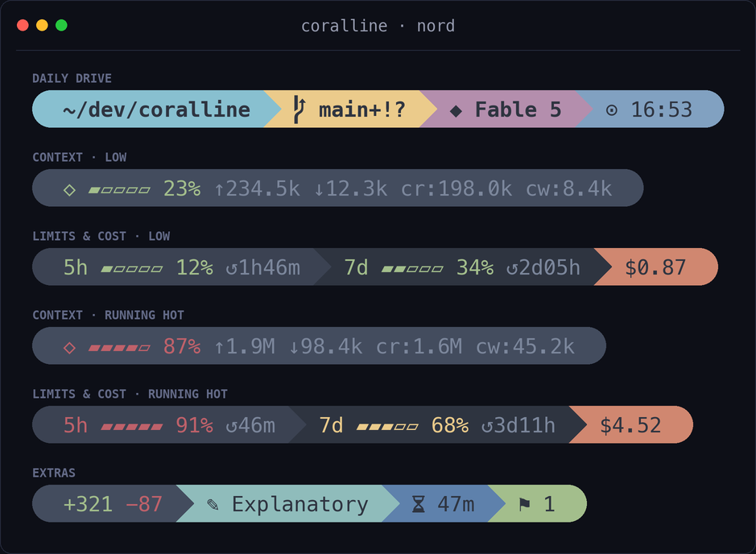Click the 16:53 time segment
756x554 pixels.
tap(650, 110)
